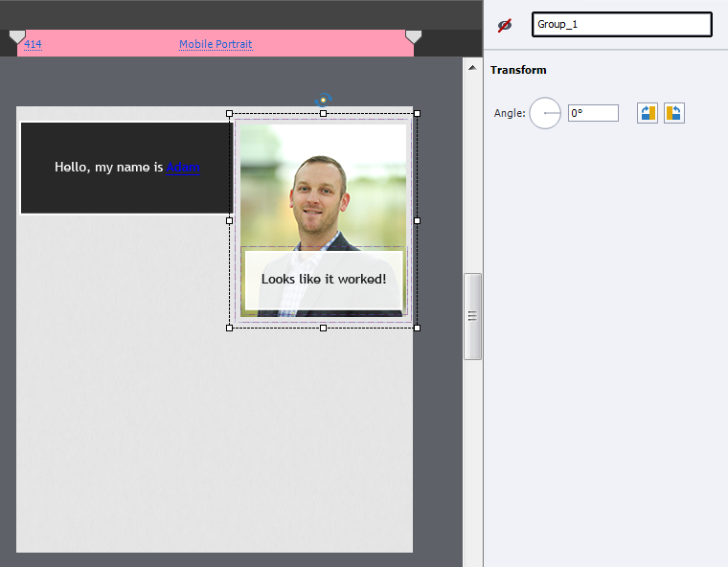This screenshot has height=567, width=728.
Task: Select the 'Looks like it worked!' caption
Action: point(323,279)
